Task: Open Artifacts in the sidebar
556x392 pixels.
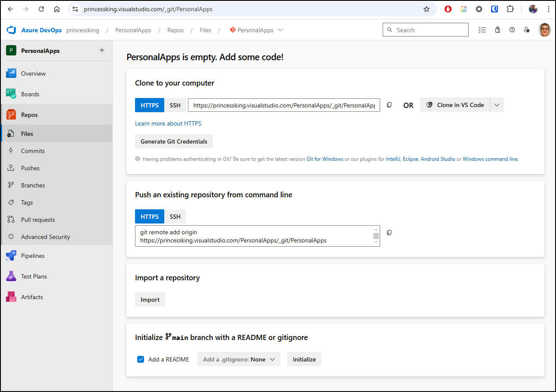Action: click(x=56, y=297)
